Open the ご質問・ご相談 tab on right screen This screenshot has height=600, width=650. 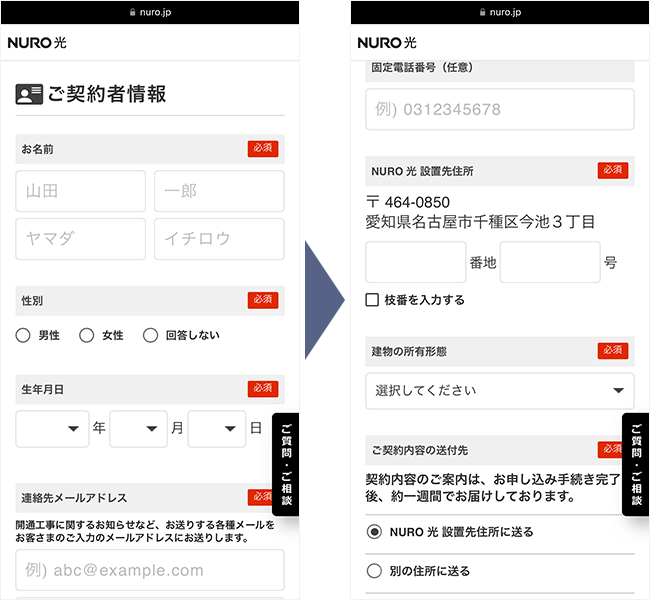(636, 464)
